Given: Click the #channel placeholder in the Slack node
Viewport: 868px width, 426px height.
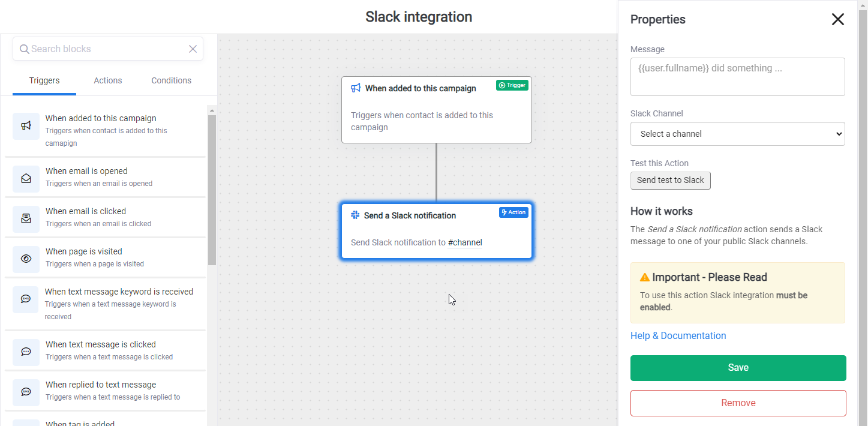Looking at the screenshot, I should 465,243.
